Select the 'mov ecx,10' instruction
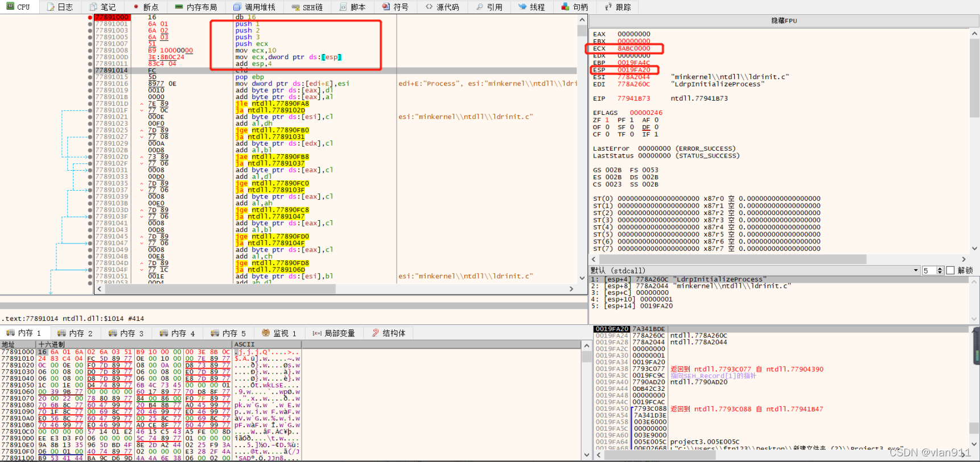This screenshot has height=462, width=980. pos(256,51)
